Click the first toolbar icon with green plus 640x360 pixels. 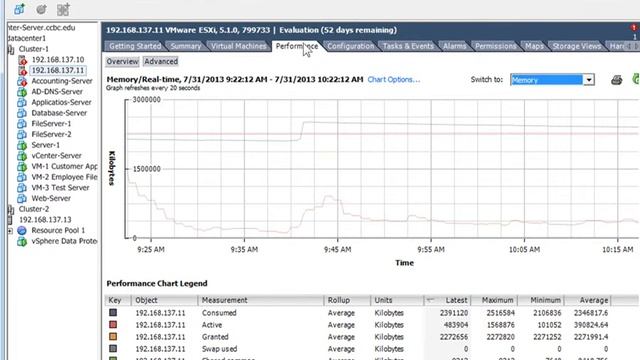tap(19, 9)
